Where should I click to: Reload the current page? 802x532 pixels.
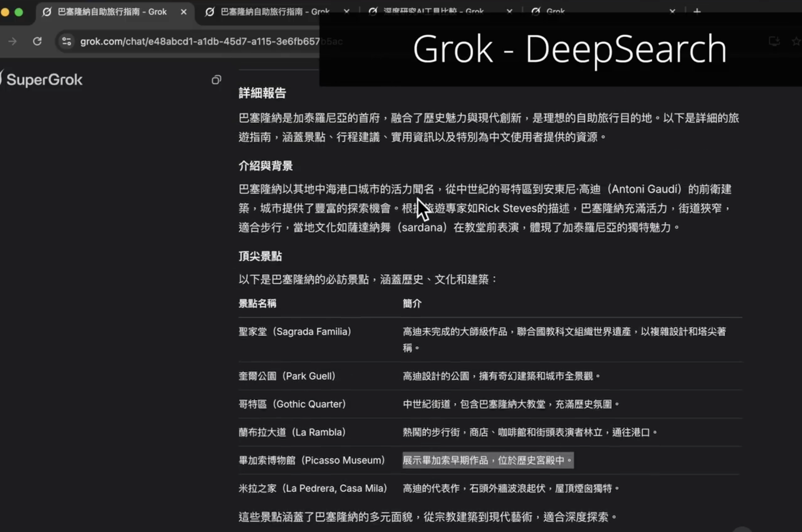pyautogui.click(x=37, y=41)
